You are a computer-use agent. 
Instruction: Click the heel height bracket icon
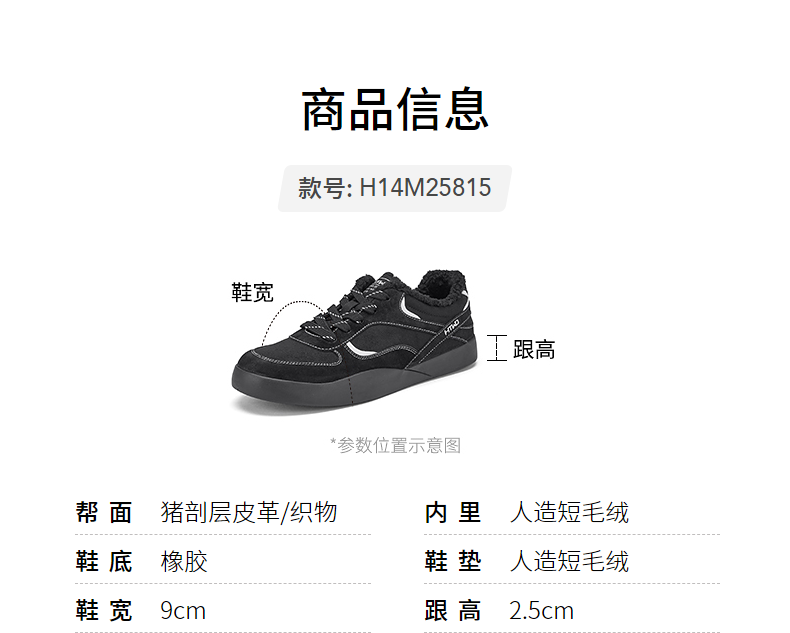pyautogui.click(x=497, y=348)
